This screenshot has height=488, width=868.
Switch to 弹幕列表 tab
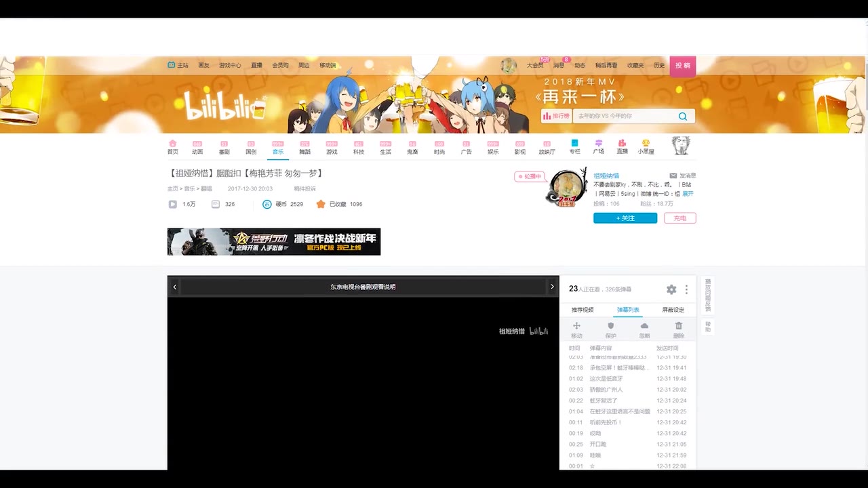(628, 310)
